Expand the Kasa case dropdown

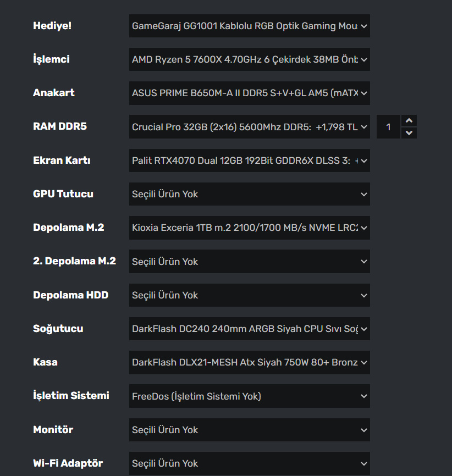pos(249,362)
